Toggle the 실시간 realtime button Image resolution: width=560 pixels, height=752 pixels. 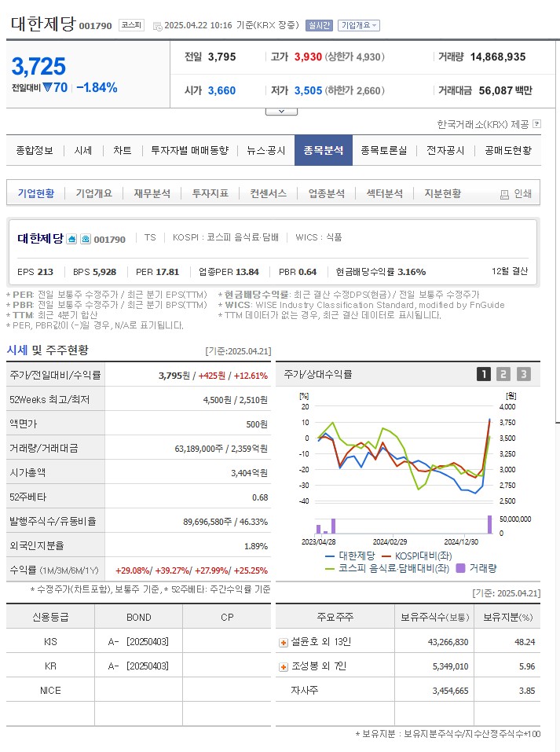319,25
